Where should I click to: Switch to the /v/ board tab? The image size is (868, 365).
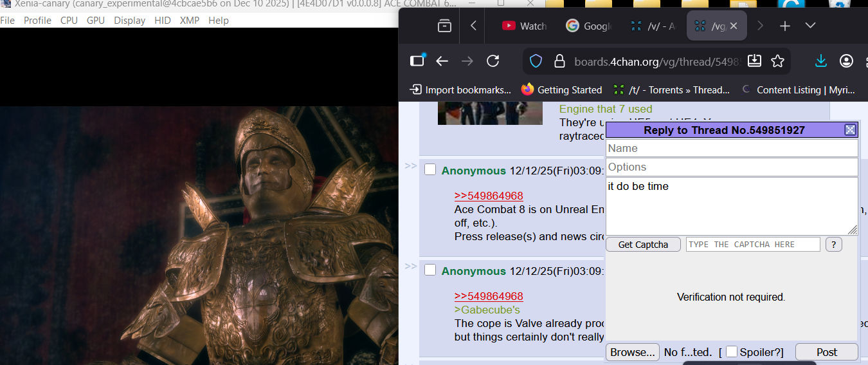(x=653, y=26)
